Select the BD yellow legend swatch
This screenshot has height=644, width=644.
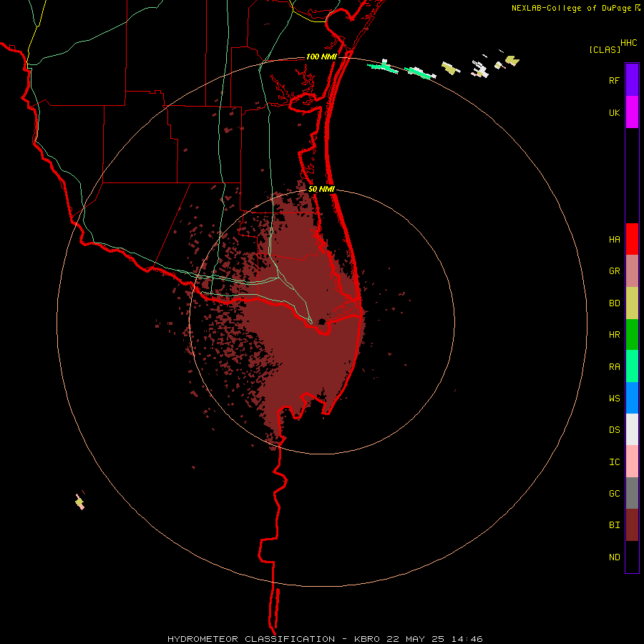click(632, 303)
